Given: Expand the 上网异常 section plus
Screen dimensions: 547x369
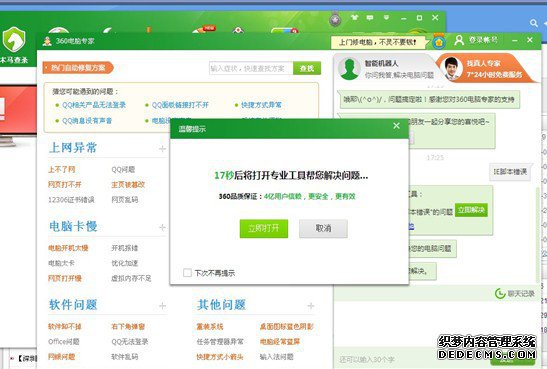Looking at the screenshot, I should point(162,149).
